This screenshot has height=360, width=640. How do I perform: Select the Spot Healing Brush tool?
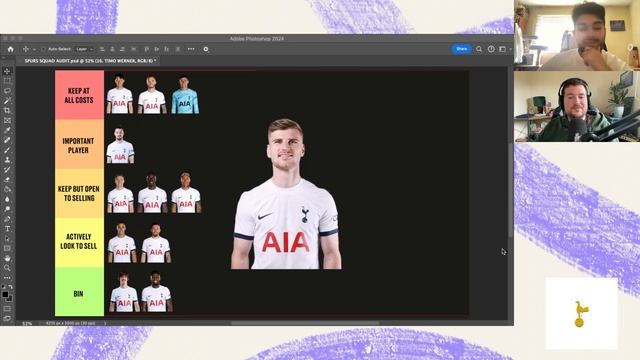coord(7,140)
